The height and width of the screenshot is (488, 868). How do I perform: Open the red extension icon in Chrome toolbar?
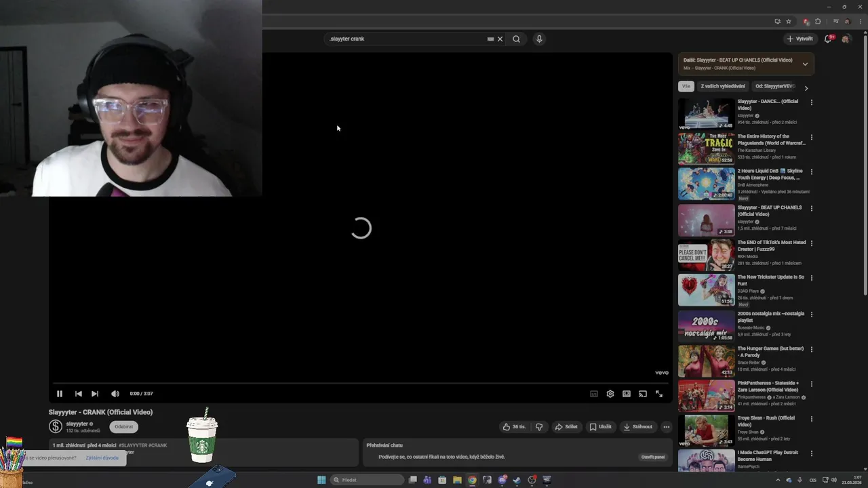[x=806, y=22]
